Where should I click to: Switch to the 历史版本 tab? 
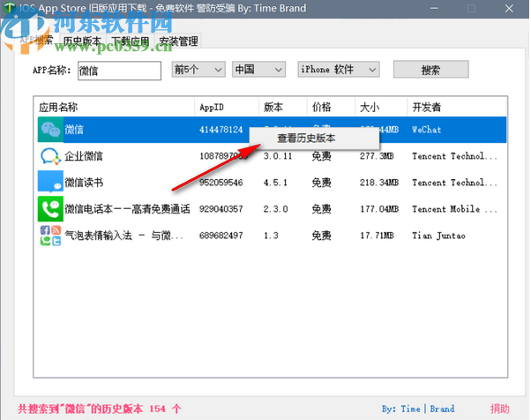pos(83,41)
